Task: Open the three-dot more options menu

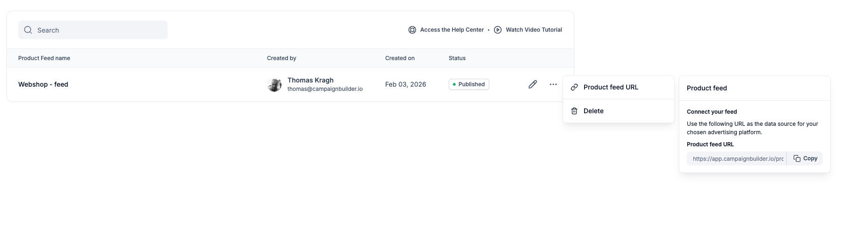Action: coord(553,84)
